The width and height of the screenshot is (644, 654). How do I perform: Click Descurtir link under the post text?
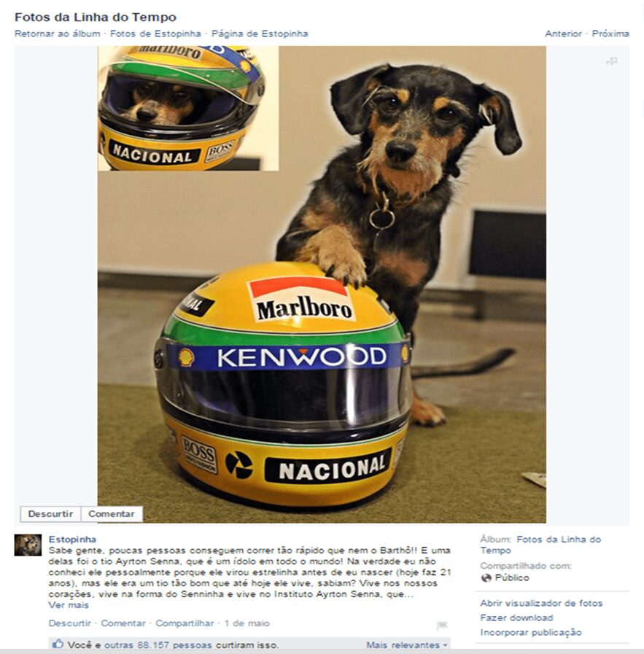tap(70, 623)
